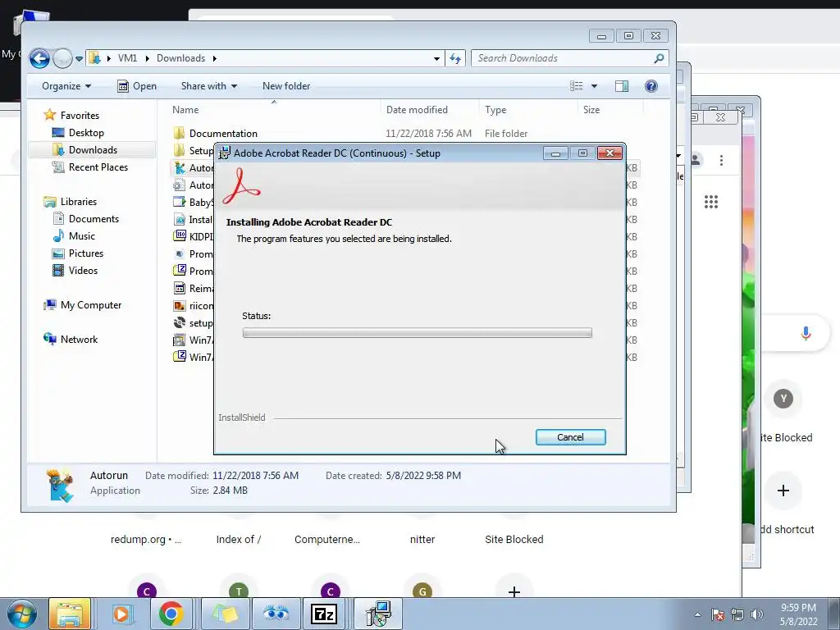
Task: Switch to Chrome from the taskbar
Action: tap(171, 614)
